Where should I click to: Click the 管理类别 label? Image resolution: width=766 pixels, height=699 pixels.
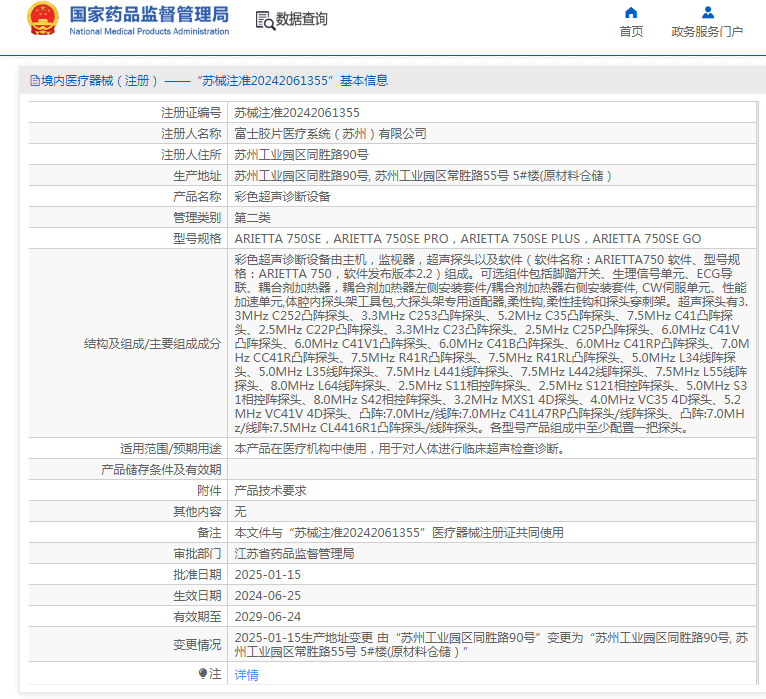click(197, 218)
